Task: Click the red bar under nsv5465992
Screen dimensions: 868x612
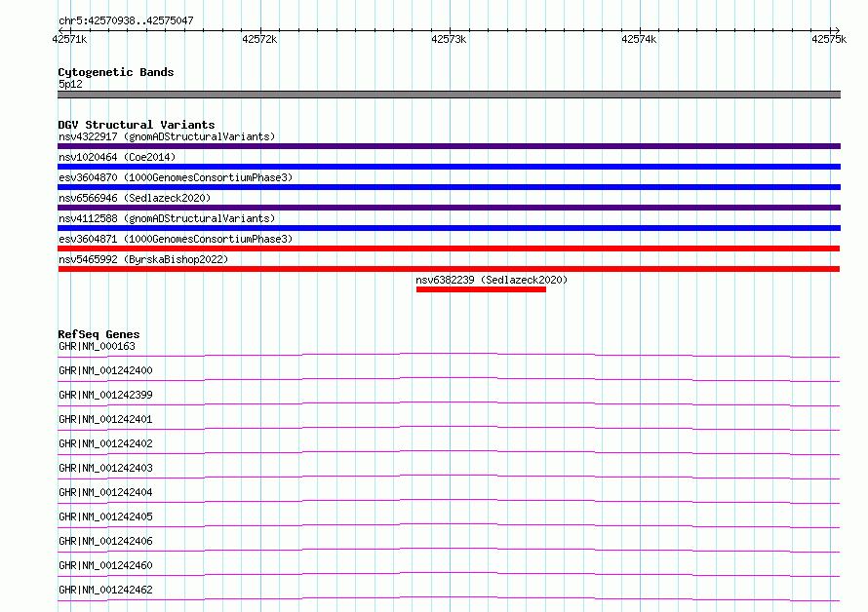Action: pyautogui.click(x=449, y=269)
